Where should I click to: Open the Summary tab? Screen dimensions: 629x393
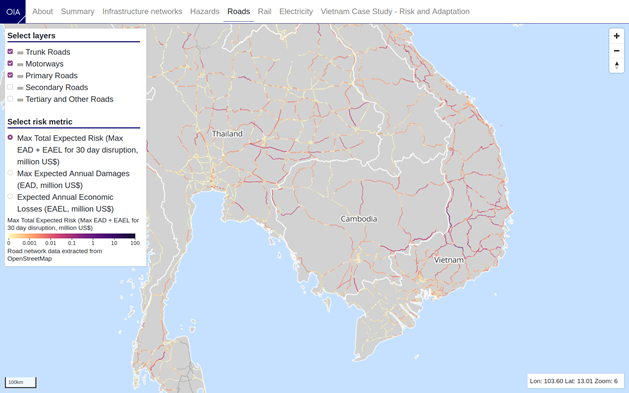pyautogui.click(x=77, y=12)
